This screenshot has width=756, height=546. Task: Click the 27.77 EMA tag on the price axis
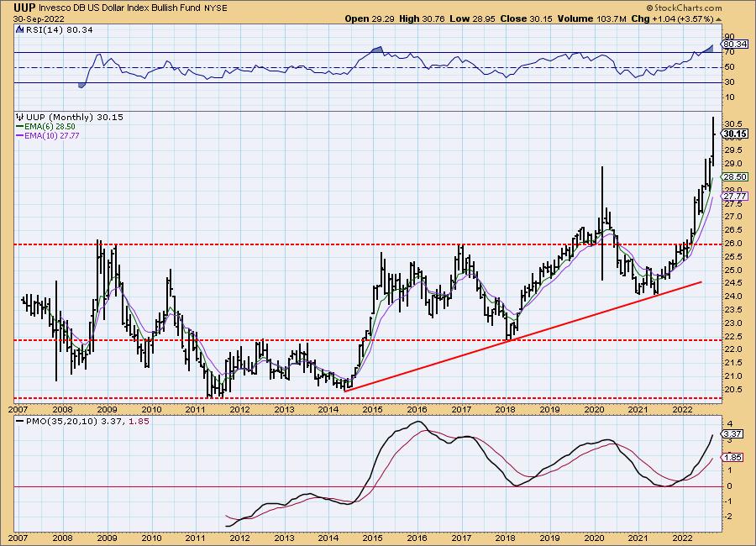[x=735, y=197]
